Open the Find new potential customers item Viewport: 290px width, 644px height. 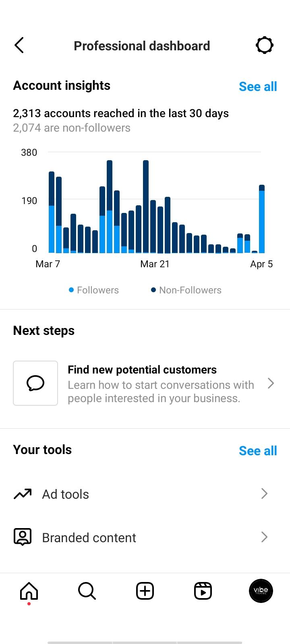[x=145, y=383]
